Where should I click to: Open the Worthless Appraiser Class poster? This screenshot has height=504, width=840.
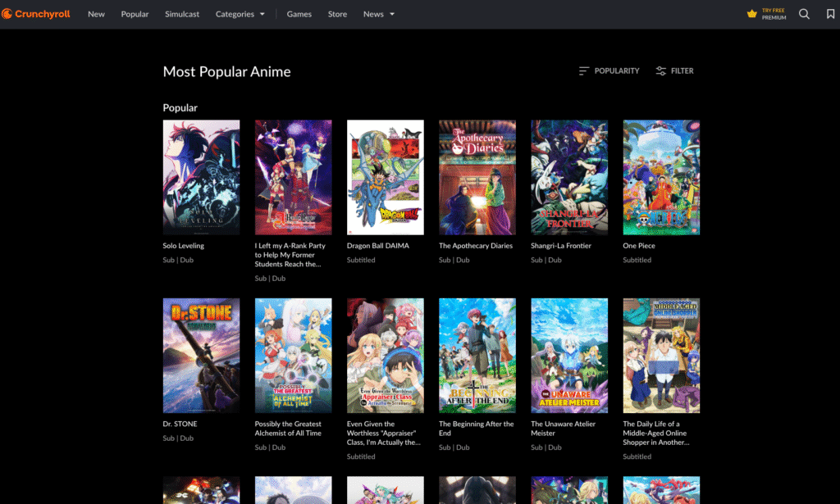coord(386,356)
